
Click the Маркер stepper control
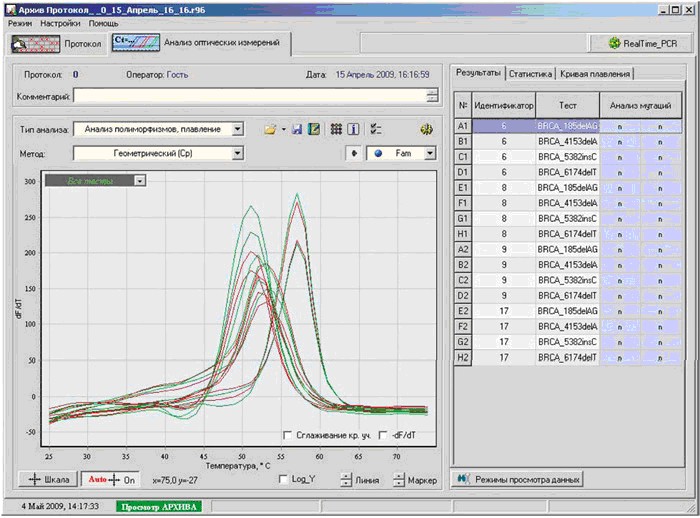[x=398, y=480]
